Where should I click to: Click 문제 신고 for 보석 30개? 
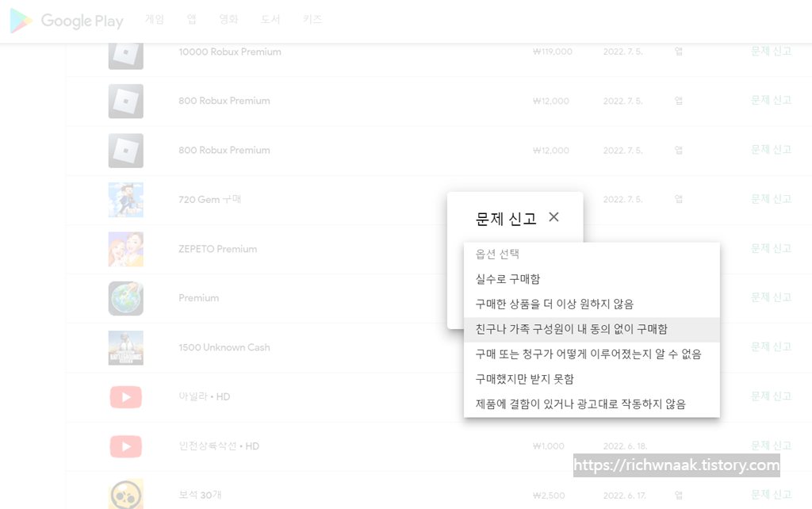coord(771,495)
